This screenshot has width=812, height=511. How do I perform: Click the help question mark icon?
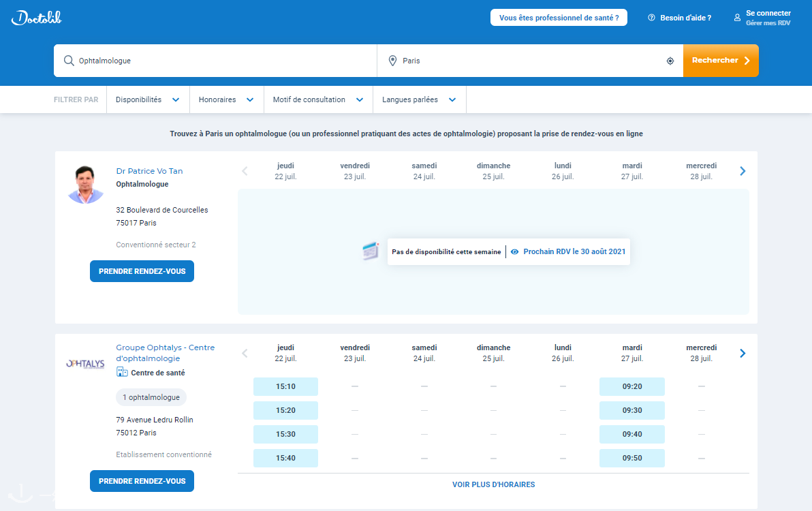[651, 18]
